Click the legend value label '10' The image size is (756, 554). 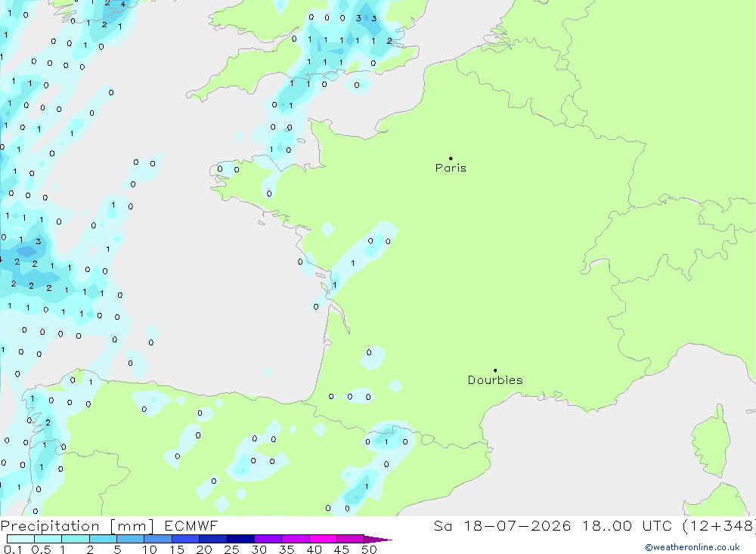150,549
